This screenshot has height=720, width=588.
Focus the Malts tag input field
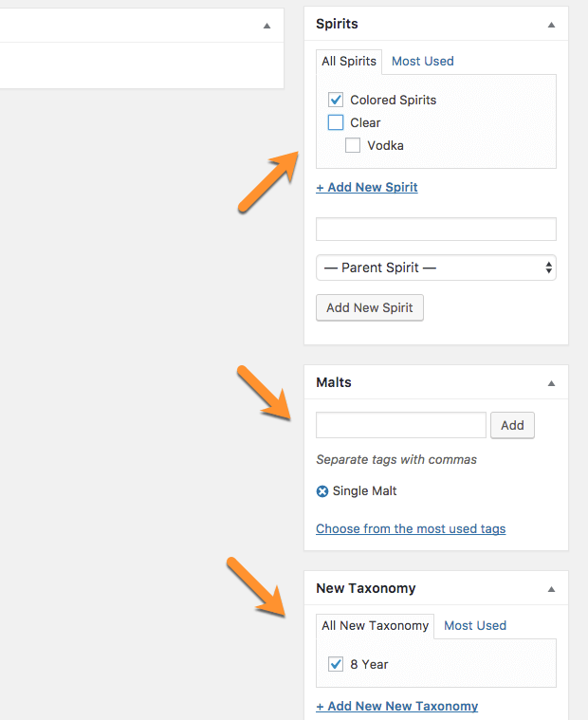click(400, 425)
